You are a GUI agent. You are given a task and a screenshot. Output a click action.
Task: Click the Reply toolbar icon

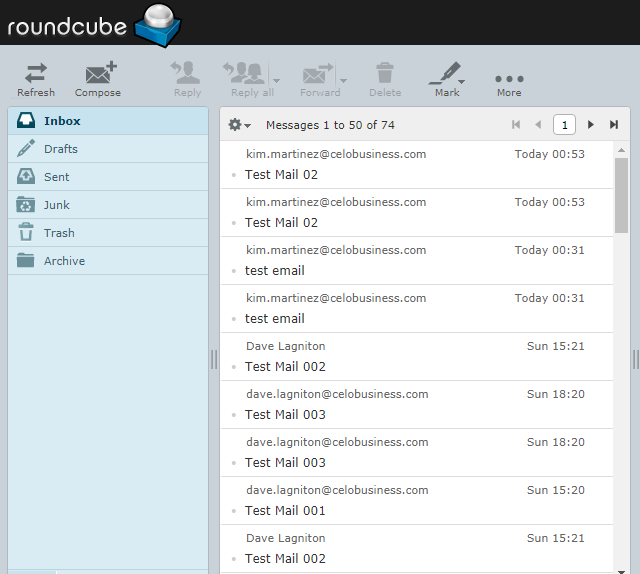(x=187, y=80)
